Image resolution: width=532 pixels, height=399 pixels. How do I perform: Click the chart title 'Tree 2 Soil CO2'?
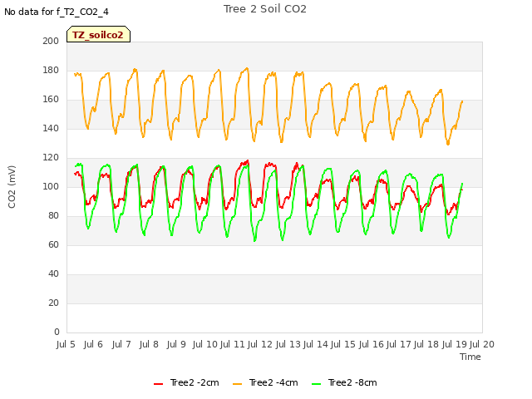click(265, 9)
